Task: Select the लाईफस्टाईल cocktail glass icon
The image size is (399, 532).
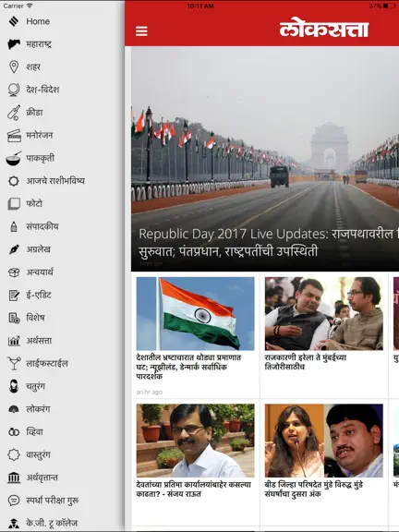Action: 14,363
